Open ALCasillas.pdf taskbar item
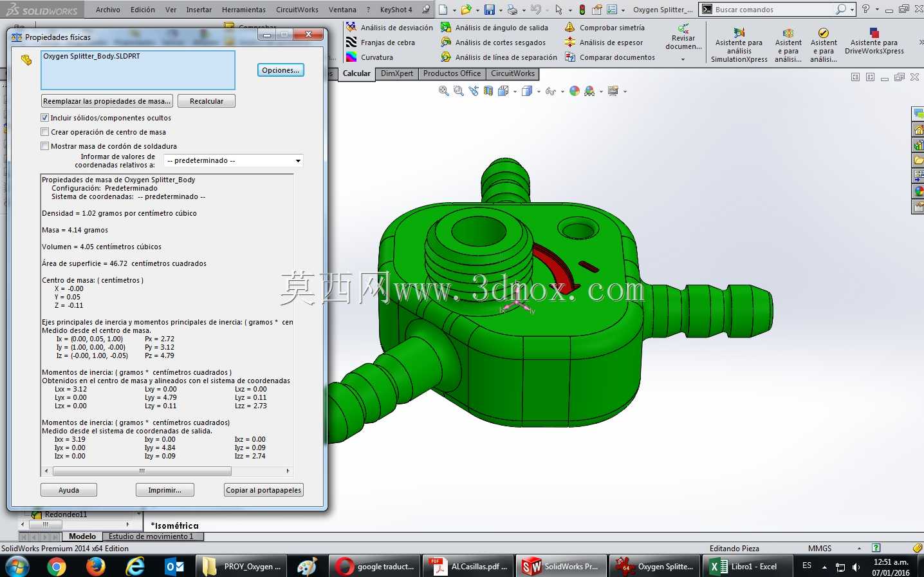This screenshot has height=577, width=924. (469, 567)
